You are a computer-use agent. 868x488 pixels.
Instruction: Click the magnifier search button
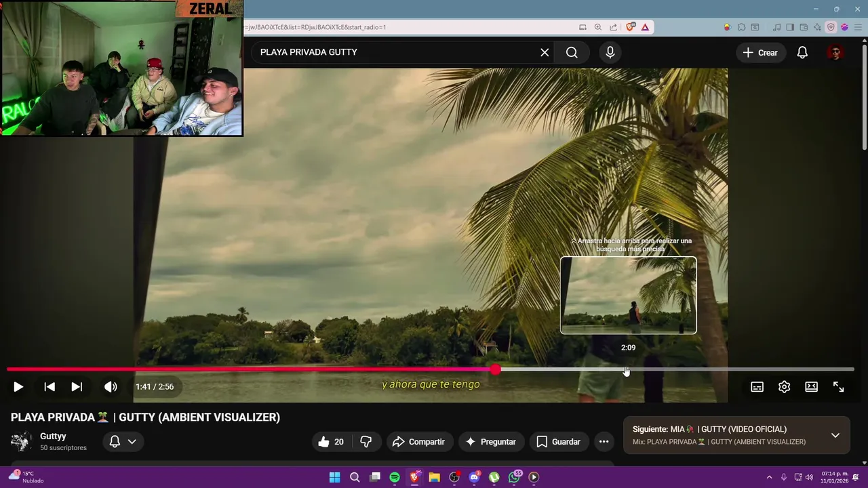point(572,52)
